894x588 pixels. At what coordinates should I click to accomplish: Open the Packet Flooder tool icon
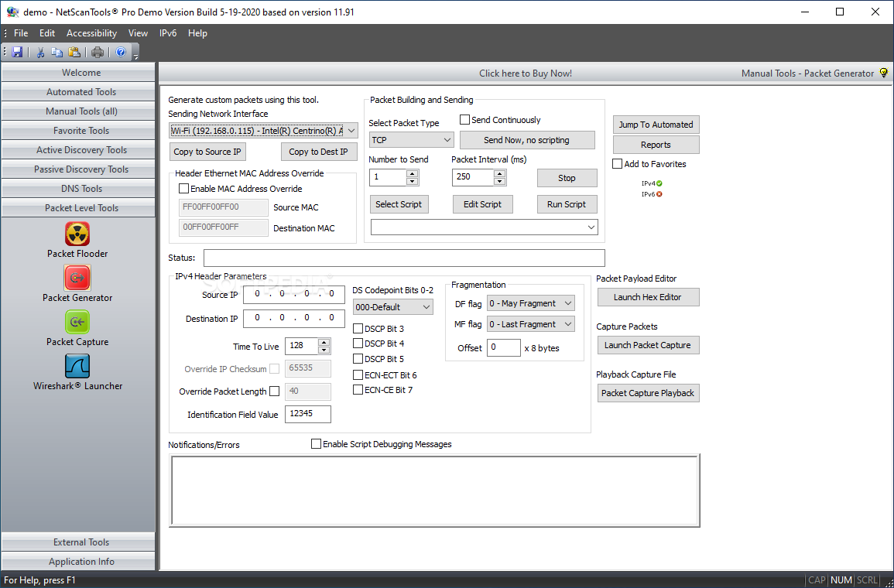click(x=77, y=234)
